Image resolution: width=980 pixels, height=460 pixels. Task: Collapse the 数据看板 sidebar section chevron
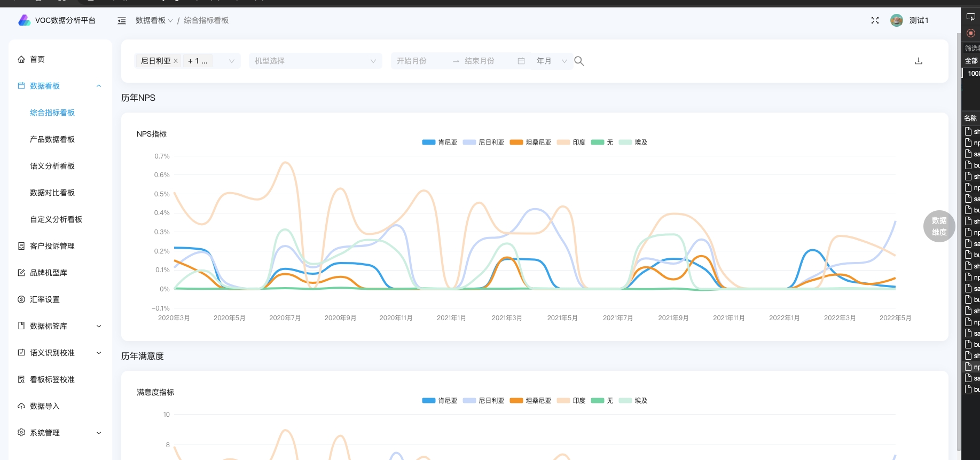tap(99, 86)
